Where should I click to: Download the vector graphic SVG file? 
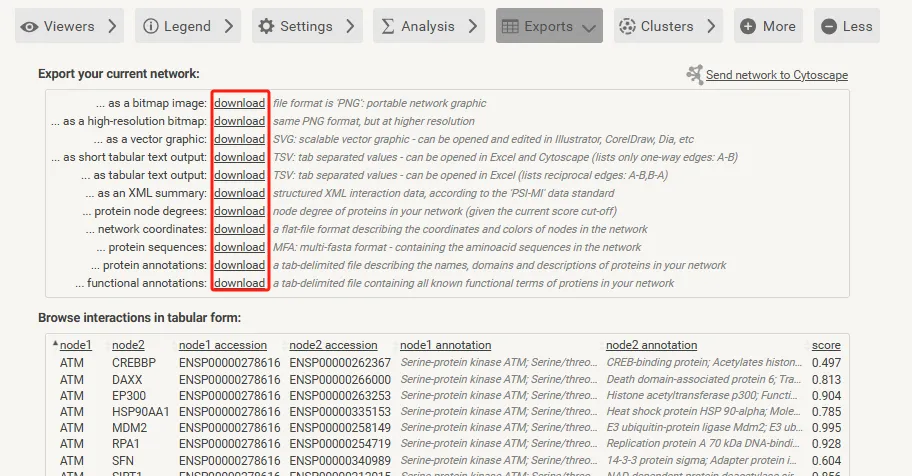(239, 139)
